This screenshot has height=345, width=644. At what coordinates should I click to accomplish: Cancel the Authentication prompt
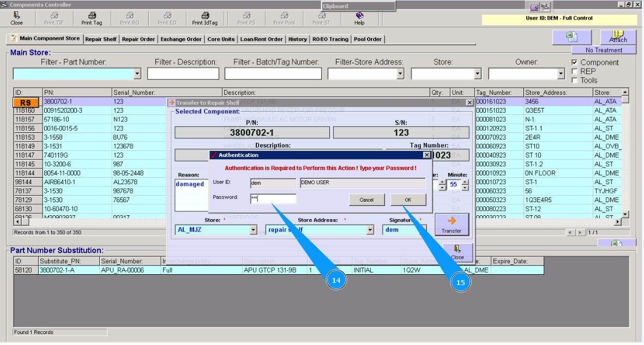(x=366, y=199)
